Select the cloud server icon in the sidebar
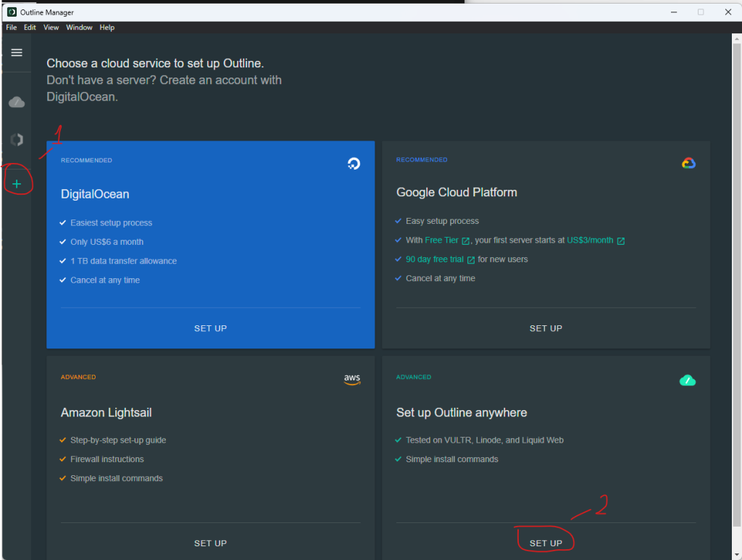This screenshot has height=560, width=742. point(17,102)
